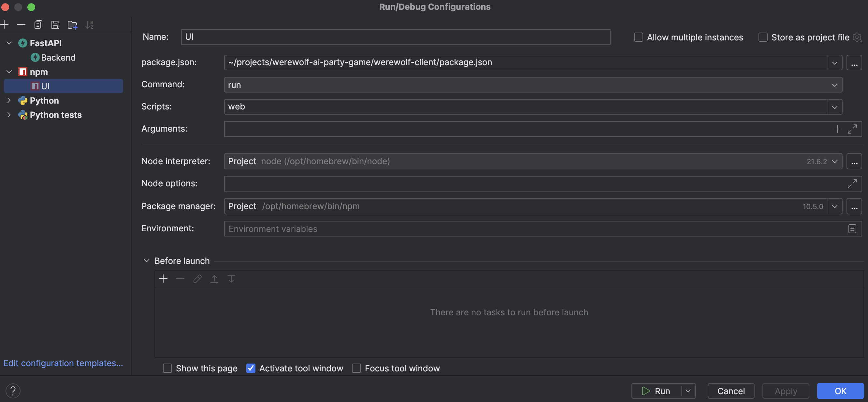
Task: Expand the Python tests tree node
Action: click(x=9, y=115)
